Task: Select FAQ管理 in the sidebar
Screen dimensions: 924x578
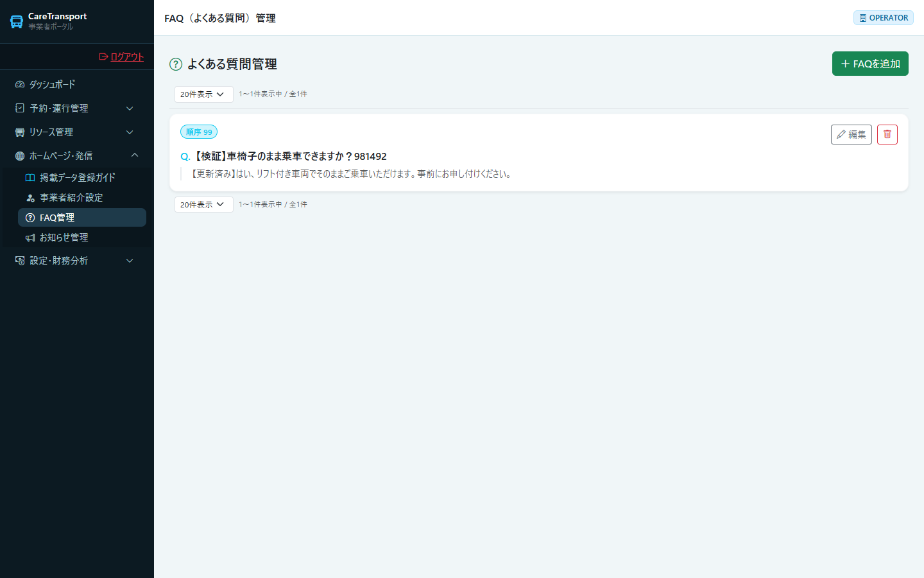Action: (x=82, y=217)
